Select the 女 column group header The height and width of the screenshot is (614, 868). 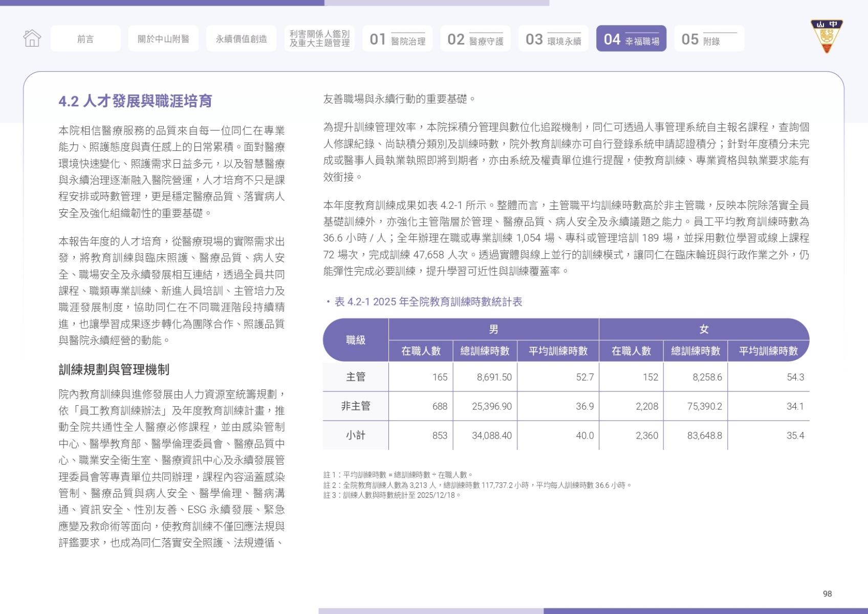click(704, 329)
